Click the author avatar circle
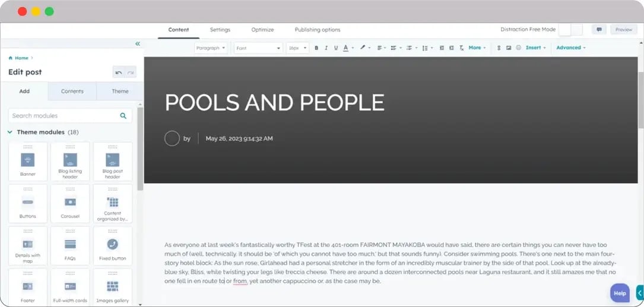Image resolution: width=644 pixels, height=307 pixels. pos(172,138)
